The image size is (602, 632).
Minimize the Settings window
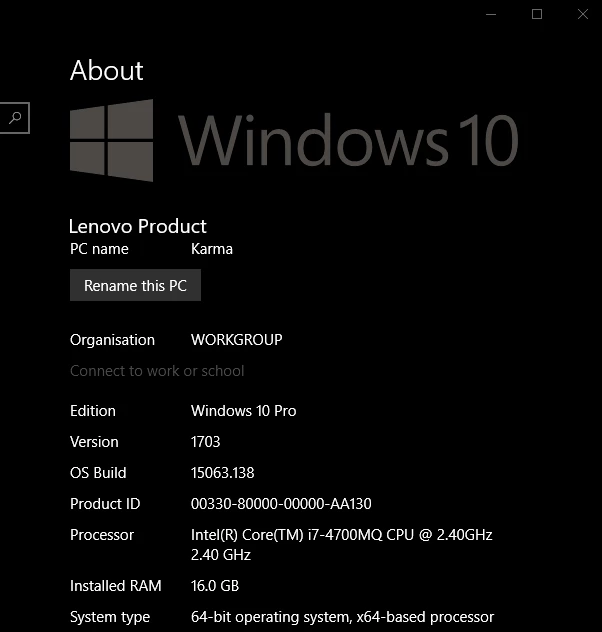point(491,15)
